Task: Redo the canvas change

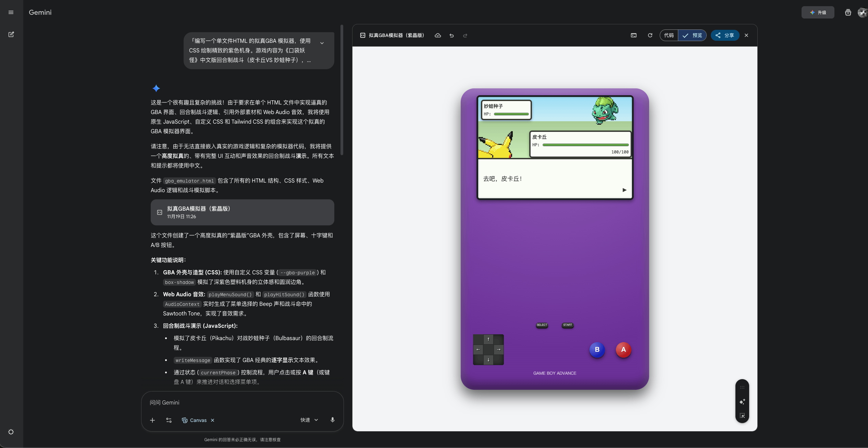Action: click(x=465, y=35)
